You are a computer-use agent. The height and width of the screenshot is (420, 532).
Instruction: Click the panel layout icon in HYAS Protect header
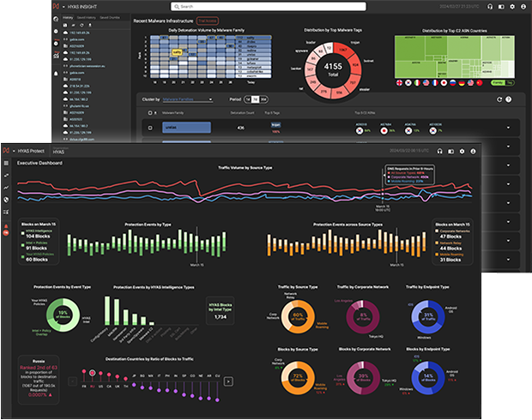coord(450,151)
